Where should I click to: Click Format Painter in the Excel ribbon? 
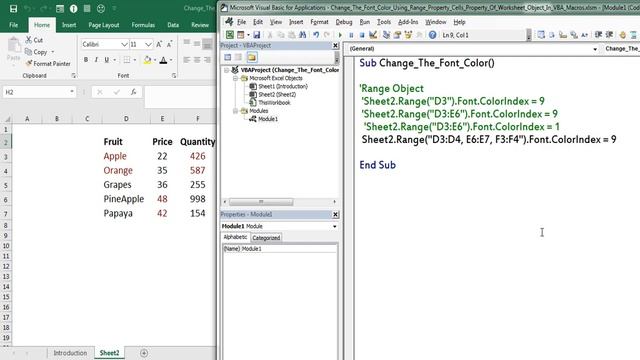[48, 64]
